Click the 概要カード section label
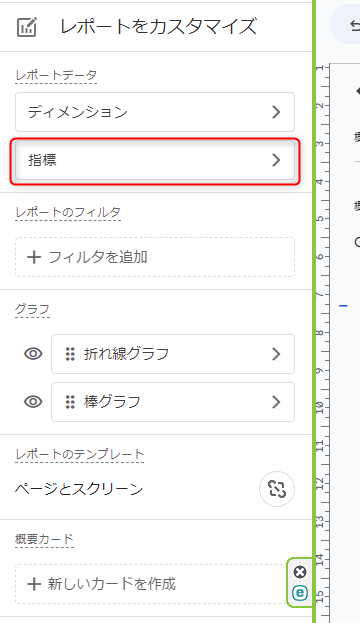 coord(45,539)
